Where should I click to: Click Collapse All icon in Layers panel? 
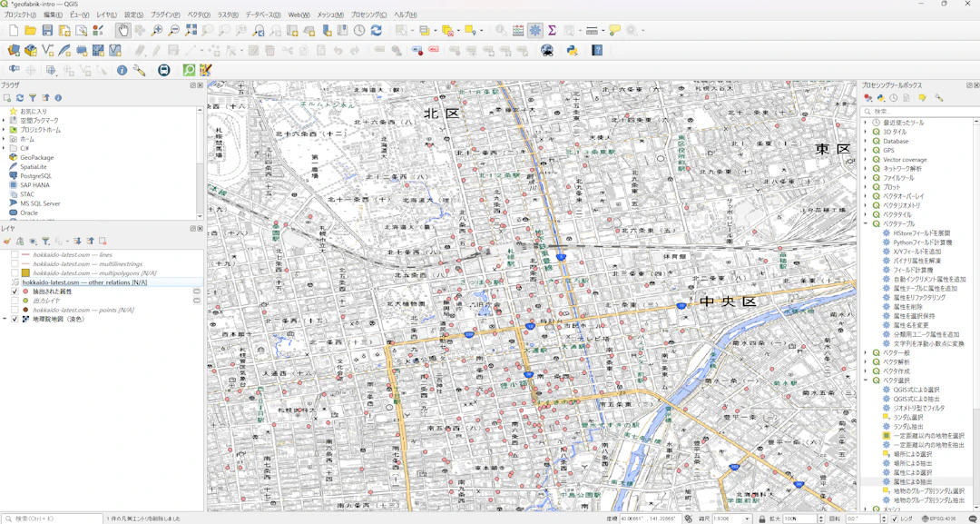(90, 241)
